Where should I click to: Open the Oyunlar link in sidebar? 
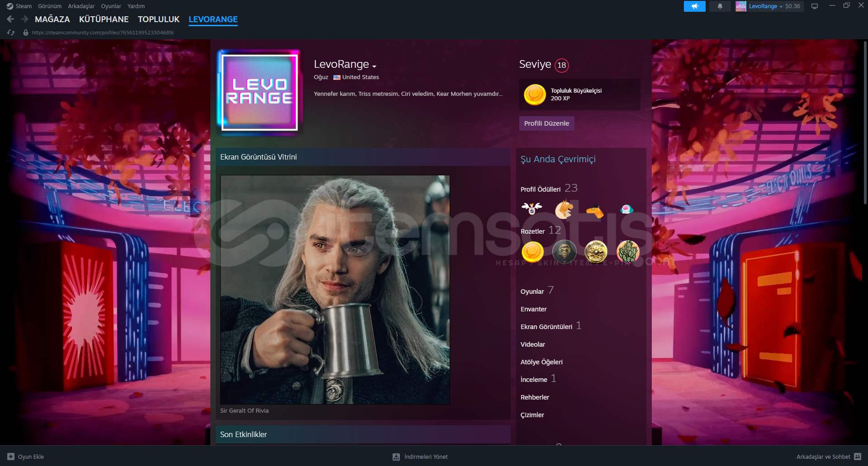pos(532,292)
